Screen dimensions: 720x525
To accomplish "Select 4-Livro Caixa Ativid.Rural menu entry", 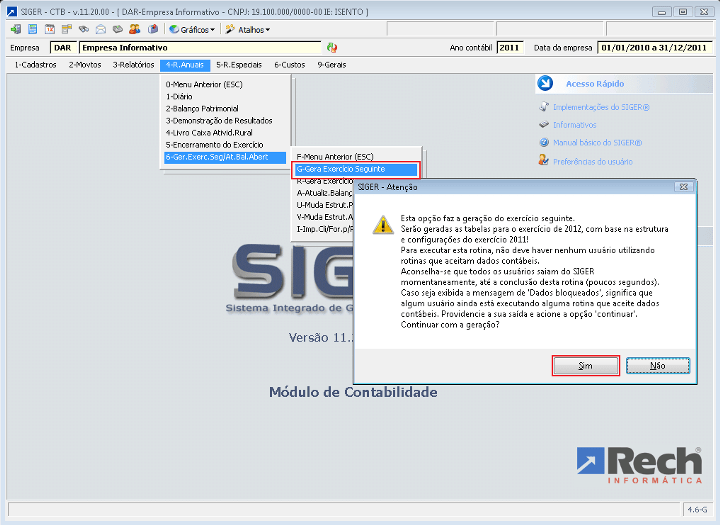I will pos(225,133).
